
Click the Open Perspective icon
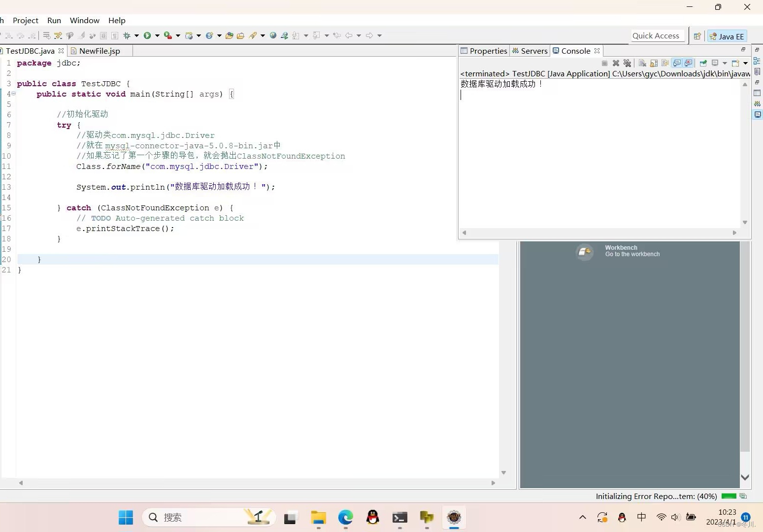pos(697,36)
